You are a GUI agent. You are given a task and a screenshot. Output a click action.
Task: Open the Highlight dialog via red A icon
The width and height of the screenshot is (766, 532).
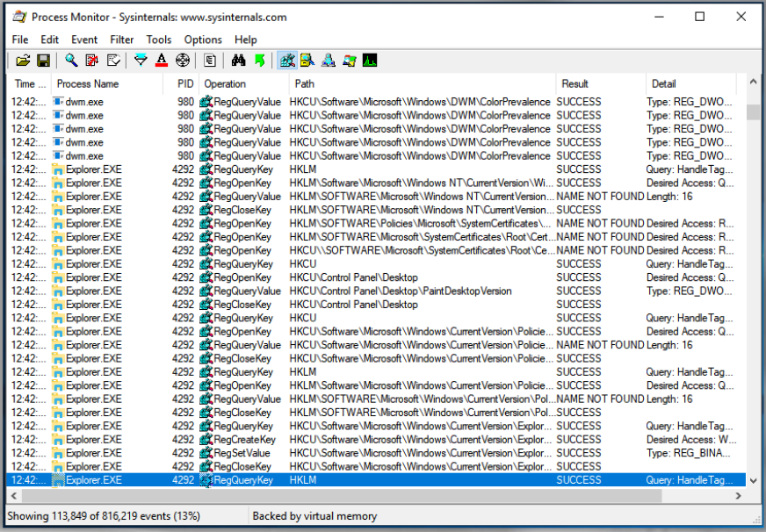click(162, 61)
